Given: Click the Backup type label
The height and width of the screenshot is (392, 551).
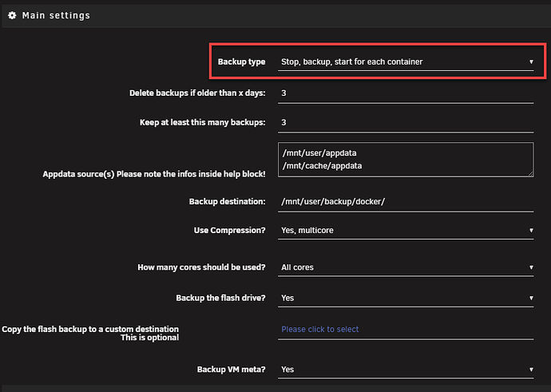Looking at the screenshot, I should [x=241, y=61].
